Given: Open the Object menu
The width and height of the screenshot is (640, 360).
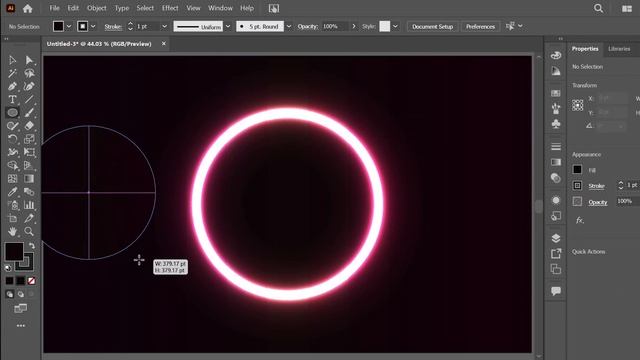Looking at the screenshot, I should 97,8.
